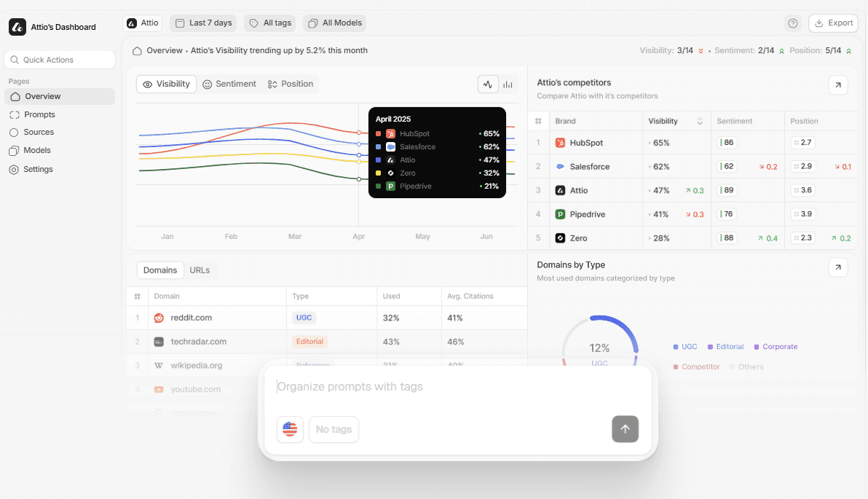Click the Attio logo in sidebar header

[17, 26]
